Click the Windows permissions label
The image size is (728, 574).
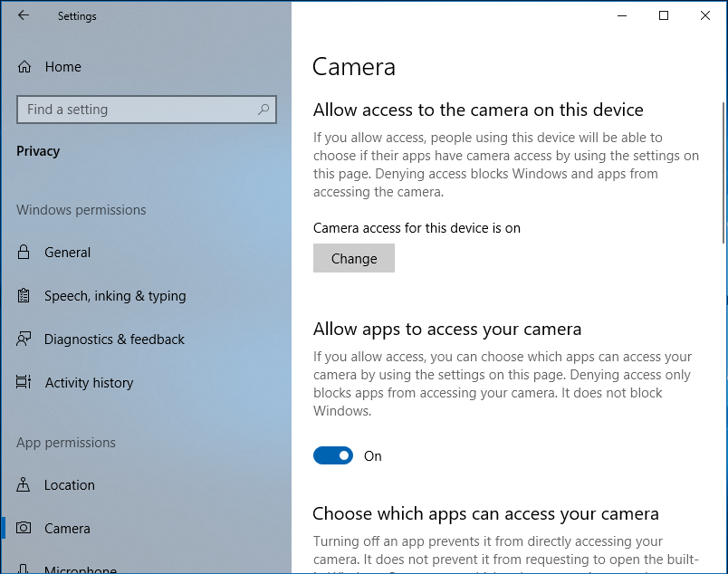81,210
